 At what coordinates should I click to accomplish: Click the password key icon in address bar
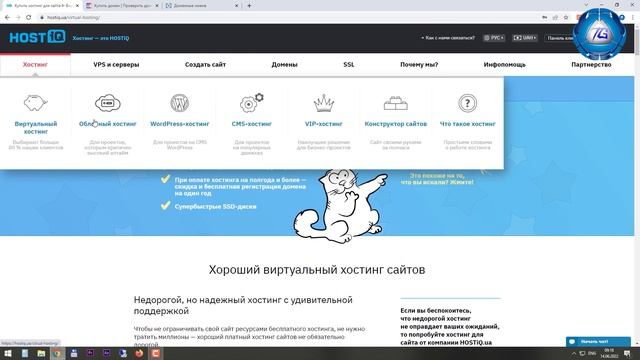click(544, 17)
